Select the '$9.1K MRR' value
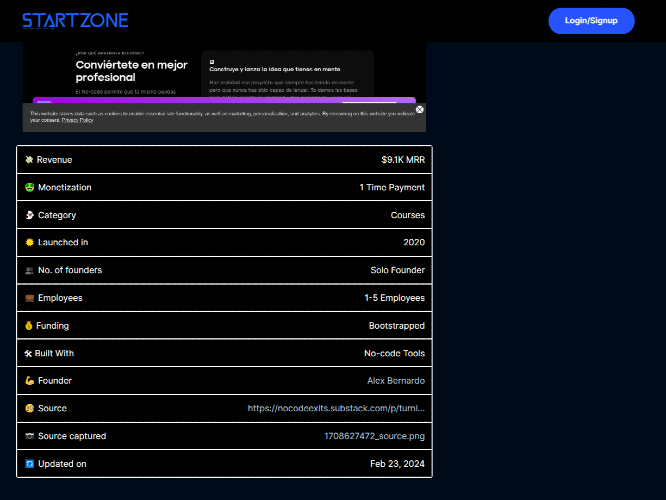 [x=403, y=160]
